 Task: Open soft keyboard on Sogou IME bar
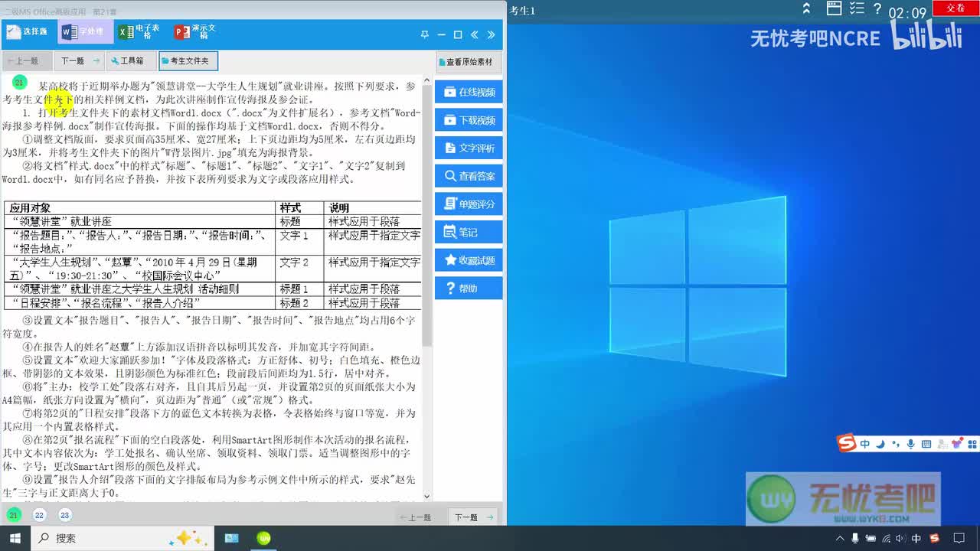[x=926, y=444]
